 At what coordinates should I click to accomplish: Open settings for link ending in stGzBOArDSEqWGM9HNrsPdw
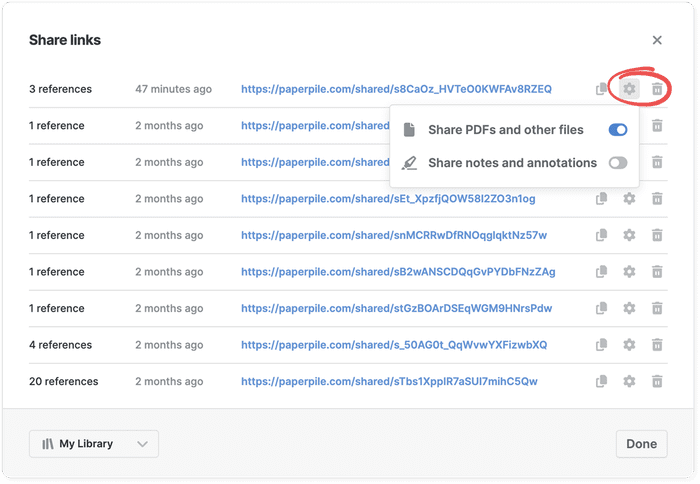629,308
